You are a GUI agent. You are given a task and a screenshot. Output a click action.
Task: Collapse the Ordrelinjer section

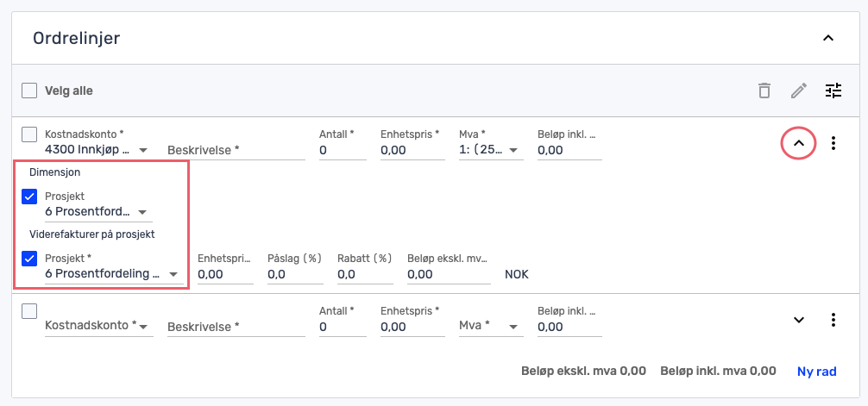pos(827,38)
